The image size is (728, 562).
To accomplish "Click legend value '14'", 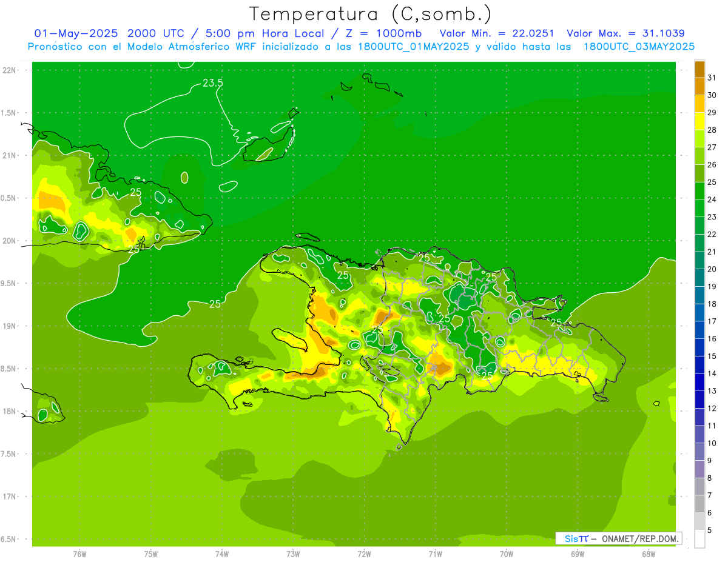I will (712, 373).
